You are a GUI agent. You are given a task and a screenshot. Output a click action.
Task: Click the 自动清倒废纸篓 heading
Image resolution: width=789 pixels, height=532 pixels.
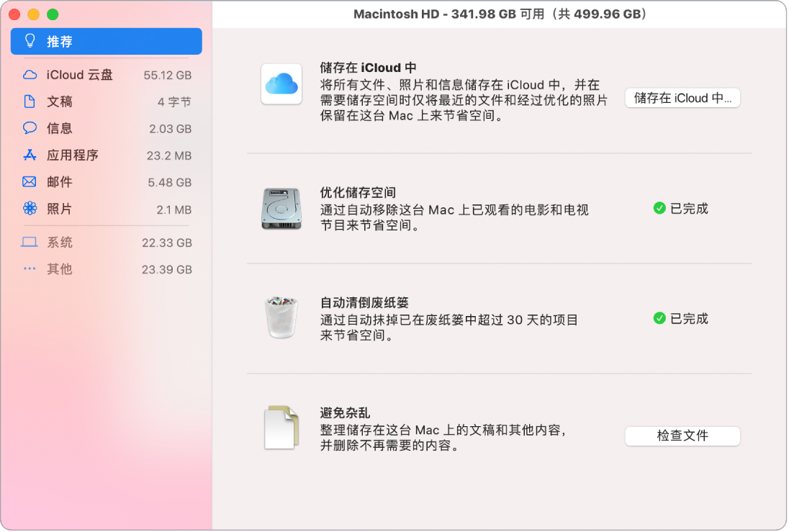click(364, 302)
